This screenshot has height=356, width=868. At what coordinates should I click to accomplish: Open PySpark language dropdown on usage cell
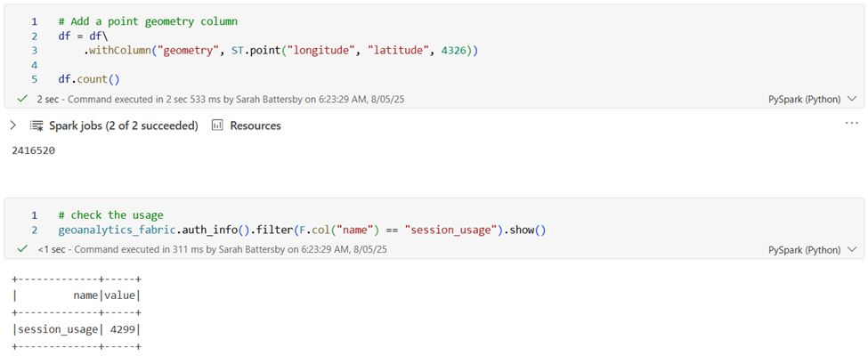(x=812, y=250)
